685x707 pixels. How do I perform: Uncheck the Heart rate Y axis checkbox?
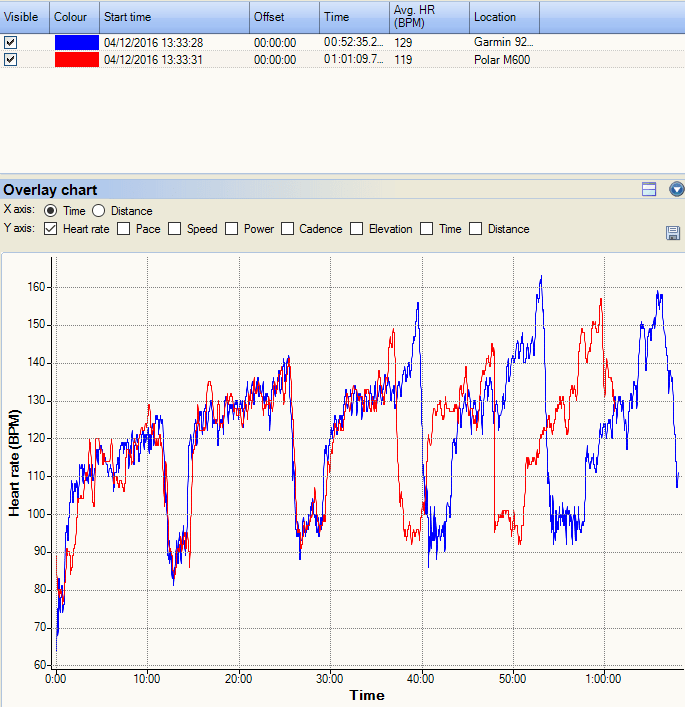pos(52,229)
